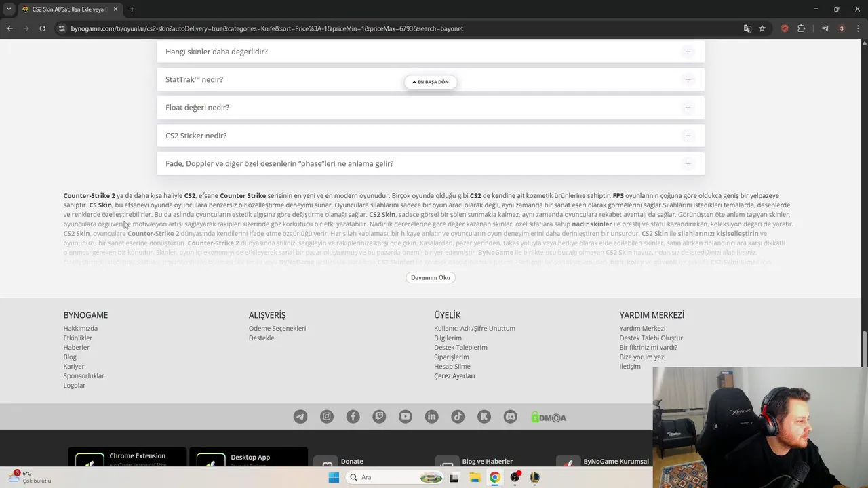
Task: Open the Chrome Extension download card
Action: [x=127, y=457]
